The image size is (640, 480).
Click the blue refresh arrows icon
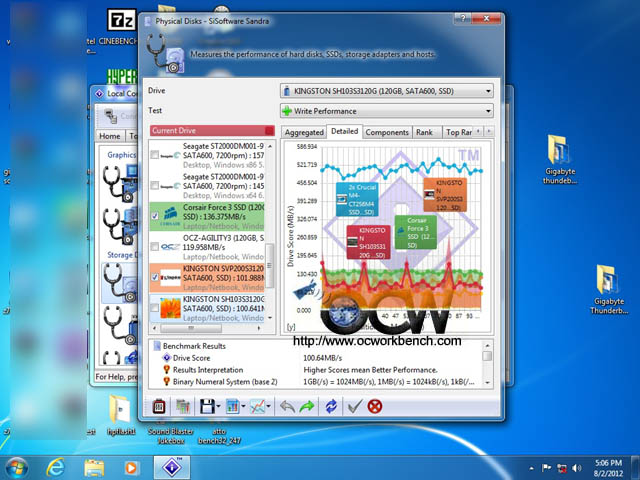click(x=331, y=407)
